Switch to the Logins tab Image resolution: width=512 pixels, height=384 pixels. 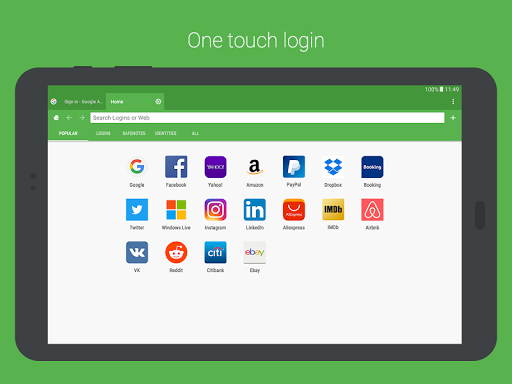click(x=103, y=133)
